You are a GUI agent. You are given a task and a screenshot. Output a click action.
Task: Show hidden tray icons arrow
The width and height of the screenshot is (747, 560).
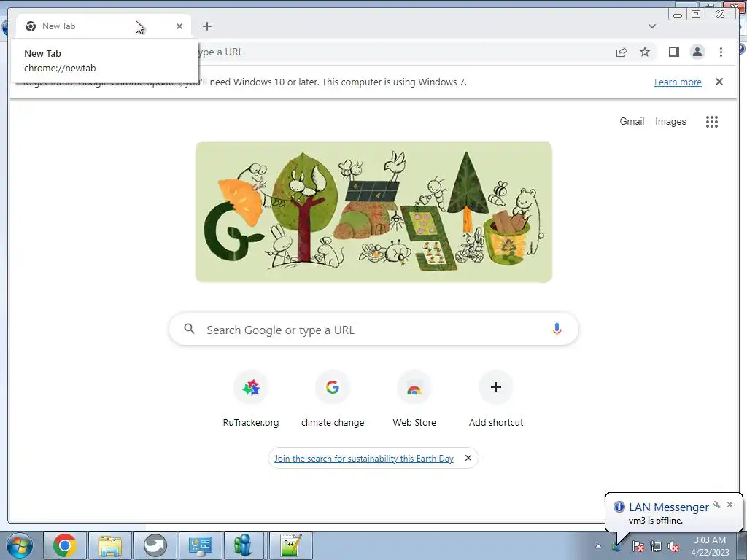[x=598, y=546]
